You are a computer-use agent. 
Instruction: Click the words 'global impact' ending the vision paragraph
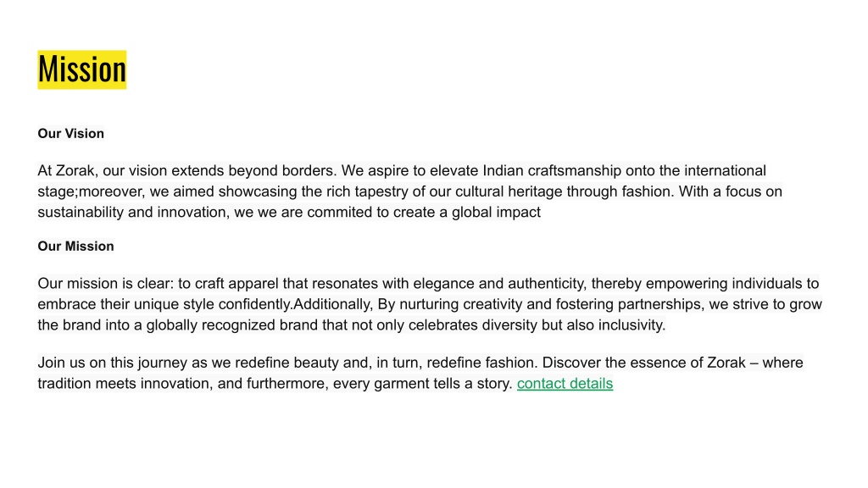[x=496, y=213]
